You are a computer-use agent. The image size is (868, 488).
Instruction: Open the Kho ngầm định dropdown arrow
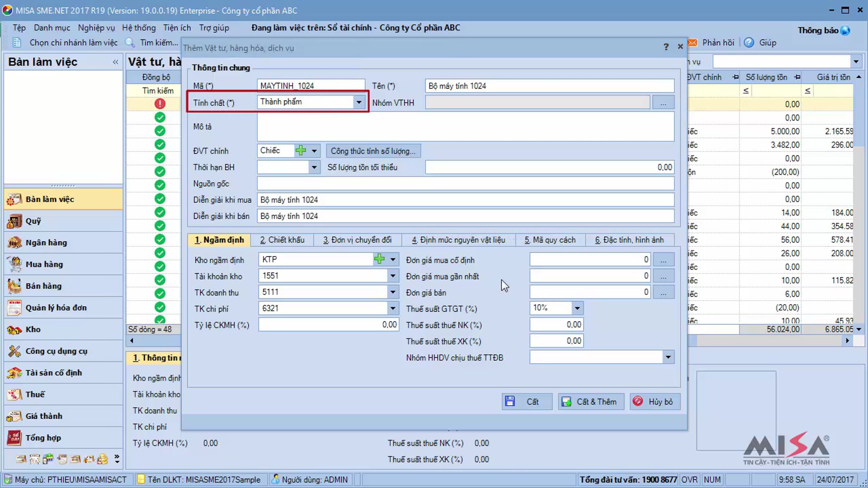[393, 259]
